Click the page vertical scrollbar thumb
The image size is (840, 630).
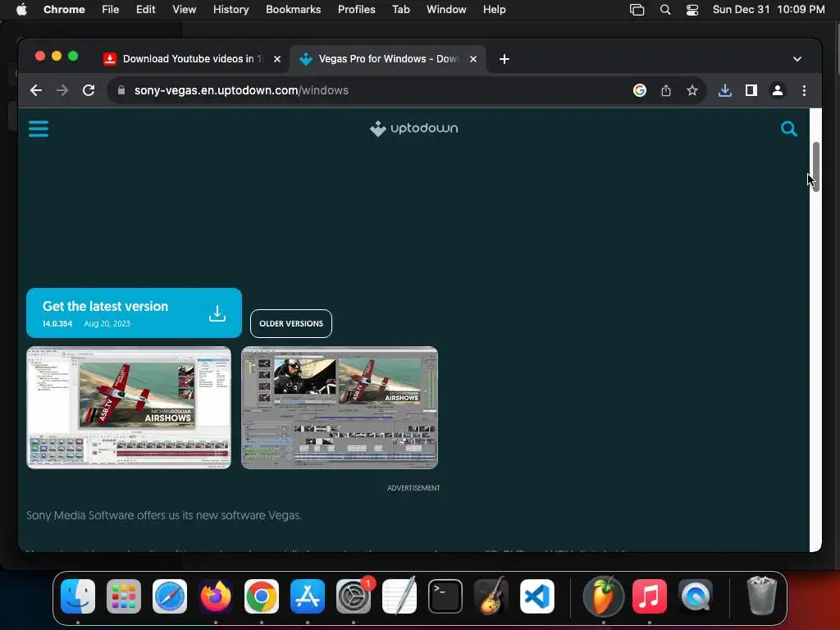[815, 166]
